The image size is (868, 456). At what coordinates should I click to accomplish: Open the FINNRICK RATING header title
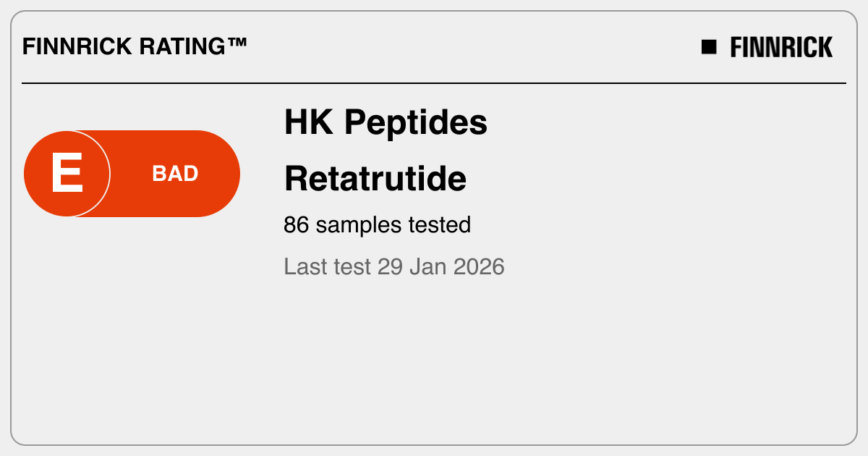point(135,47)
